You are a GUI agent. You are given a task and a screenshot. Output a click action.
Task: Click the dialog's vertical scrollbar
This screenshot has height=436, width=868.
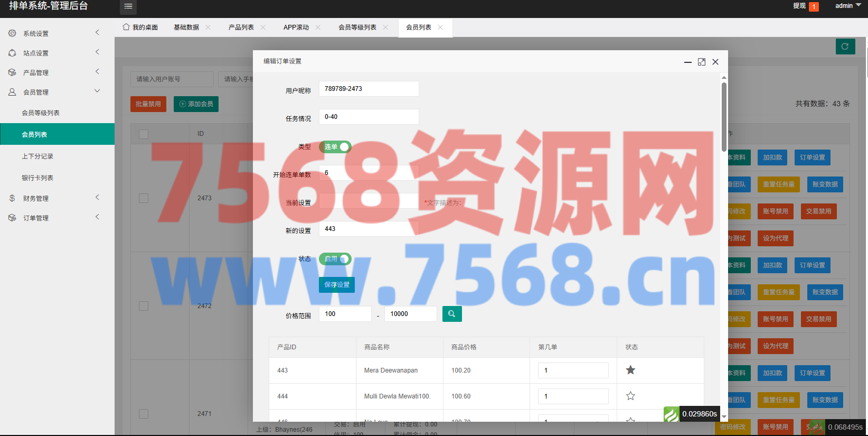724,116
